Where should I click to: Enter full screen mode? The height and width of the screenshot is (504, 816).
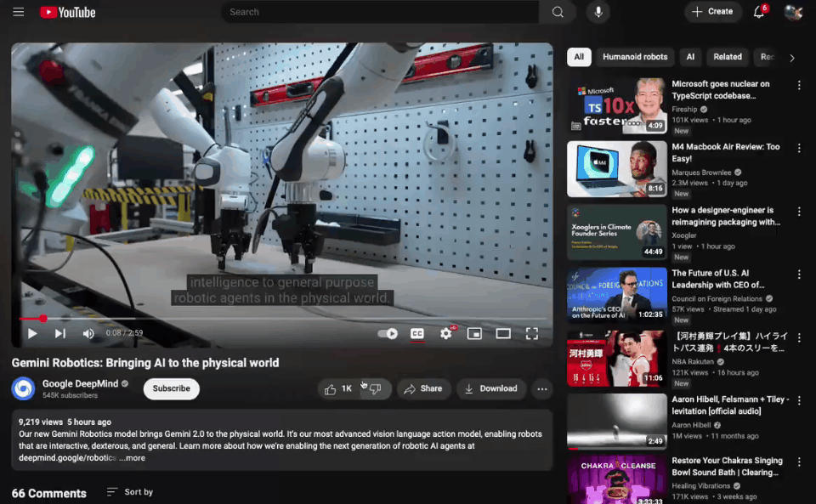point(531,333)
